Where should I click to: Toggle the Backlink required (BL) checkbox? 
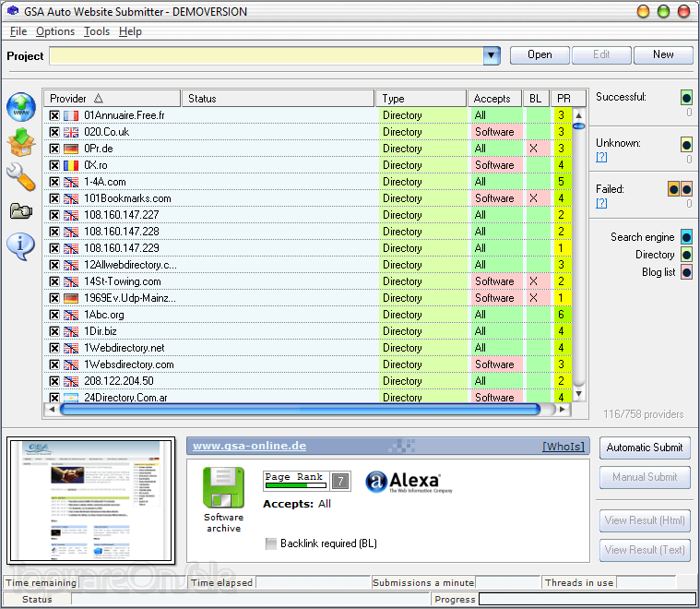270,543
